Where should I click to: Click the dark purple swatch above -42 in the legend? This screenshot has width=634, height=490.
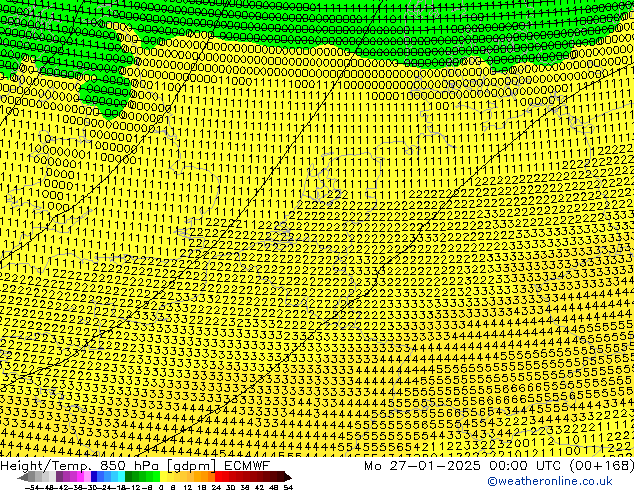(59, 477)
